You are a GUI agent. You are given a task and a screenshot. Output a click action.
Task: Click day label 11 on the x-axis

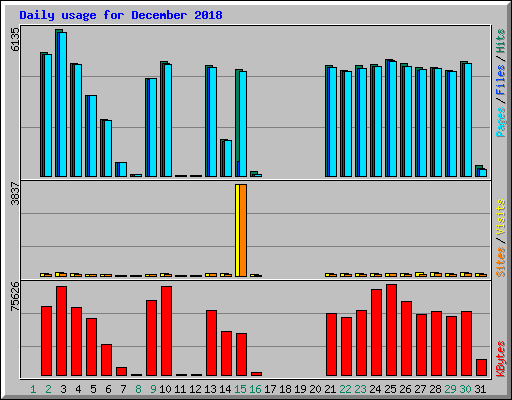click(180, 389)
